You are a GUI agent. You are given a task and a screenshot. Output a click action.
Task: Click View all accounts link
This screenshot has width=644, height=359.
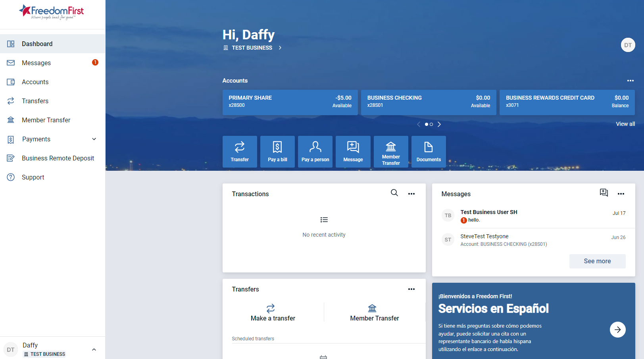[x=625, y=124]
